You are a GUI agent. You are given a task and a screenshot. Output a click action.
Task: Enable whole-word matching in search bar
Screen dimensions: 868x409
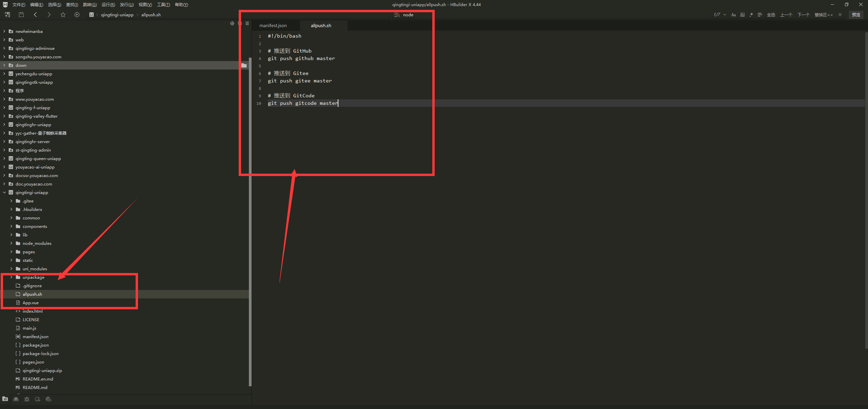(x=742, y=15)
